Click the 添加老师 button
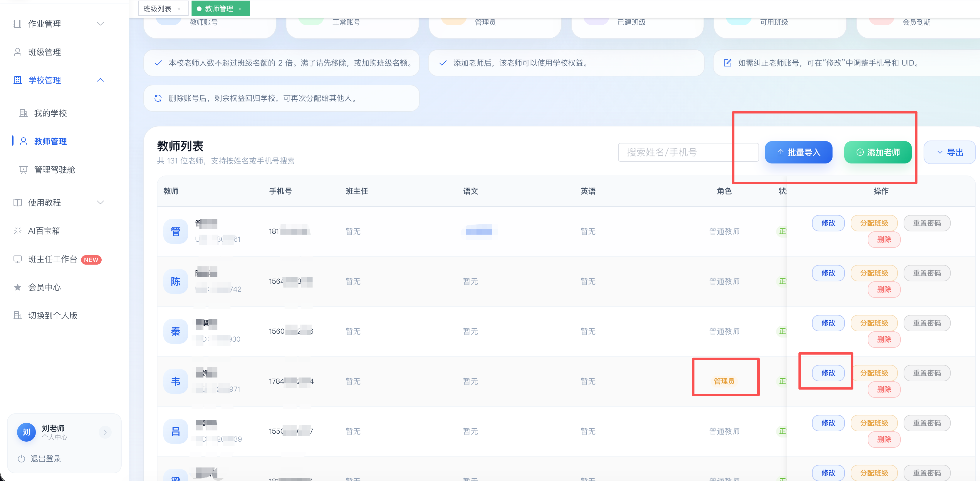This screenshot has height=481, width=980. [878, 152]
